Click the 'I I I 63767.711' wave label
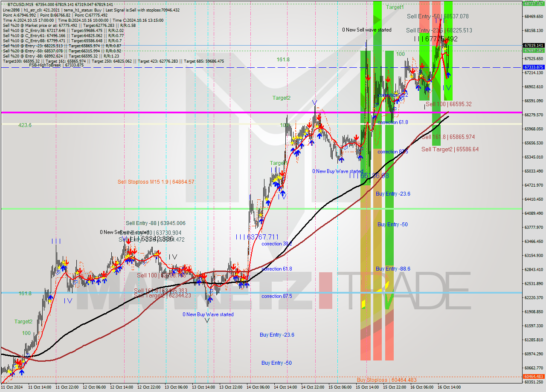 (257, 237)
